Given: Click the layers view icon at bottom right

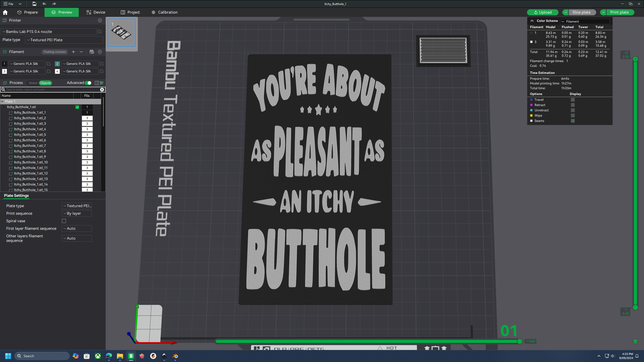Looking at the screenshot, I should 635,341.
